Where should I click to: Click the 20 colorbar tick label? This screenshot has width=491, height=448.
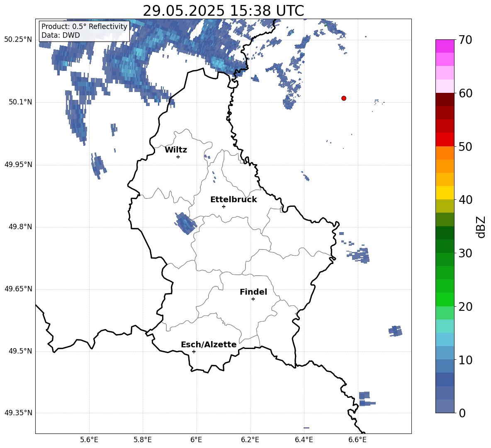click(465, 306)
